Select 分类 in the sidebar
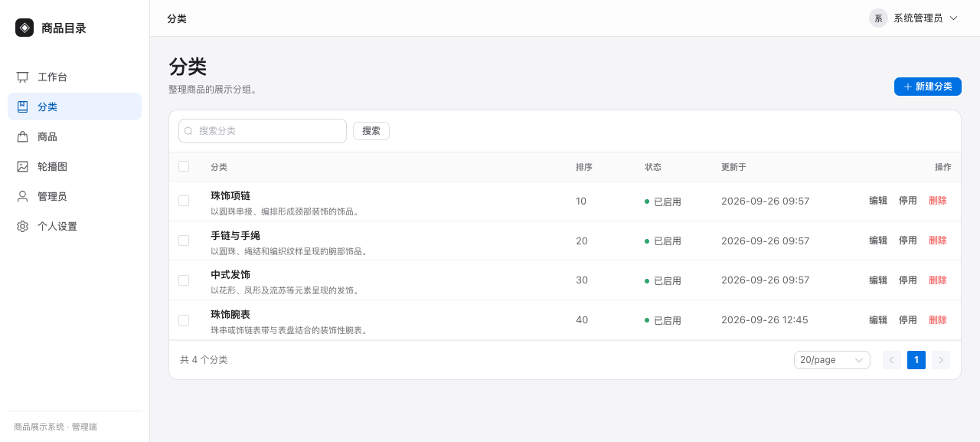 tap(74, 107)
